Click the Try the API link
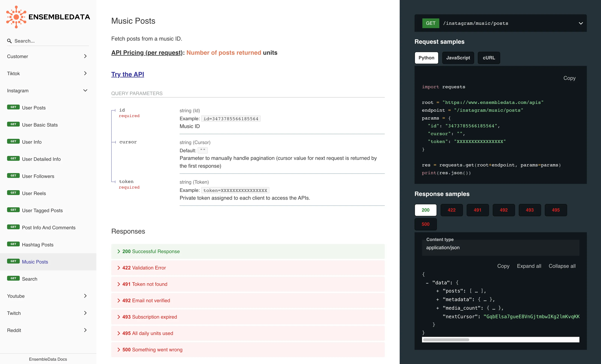 (128, 74)
